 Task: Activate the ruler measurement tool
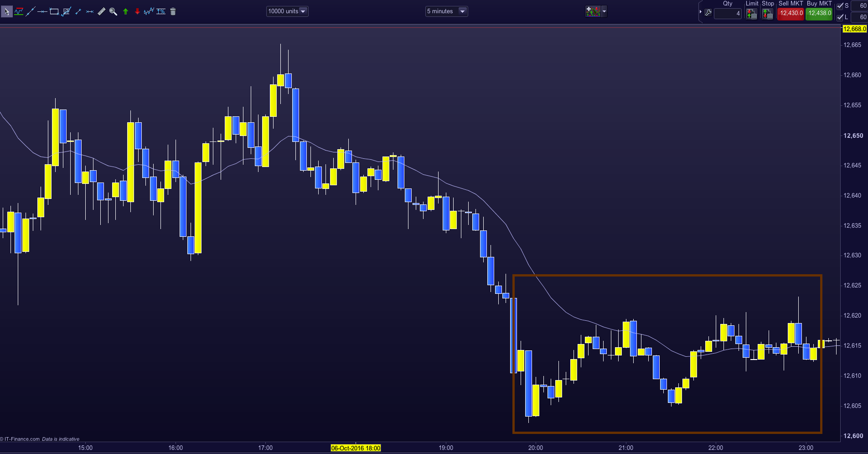(x=101, y=11)
